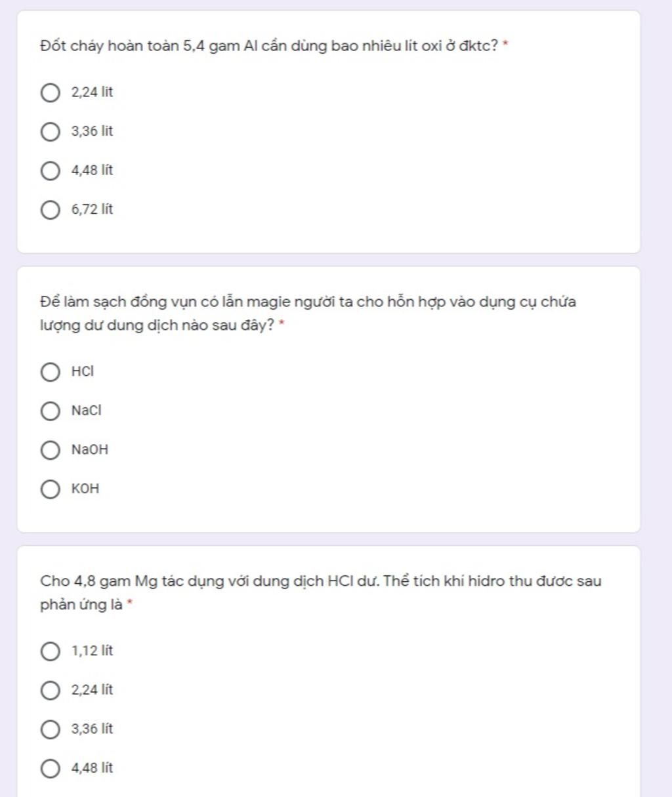
Task: Select the 2,24 lít oxygen answer
Action: pyautogui.click(x=51, y=92)
